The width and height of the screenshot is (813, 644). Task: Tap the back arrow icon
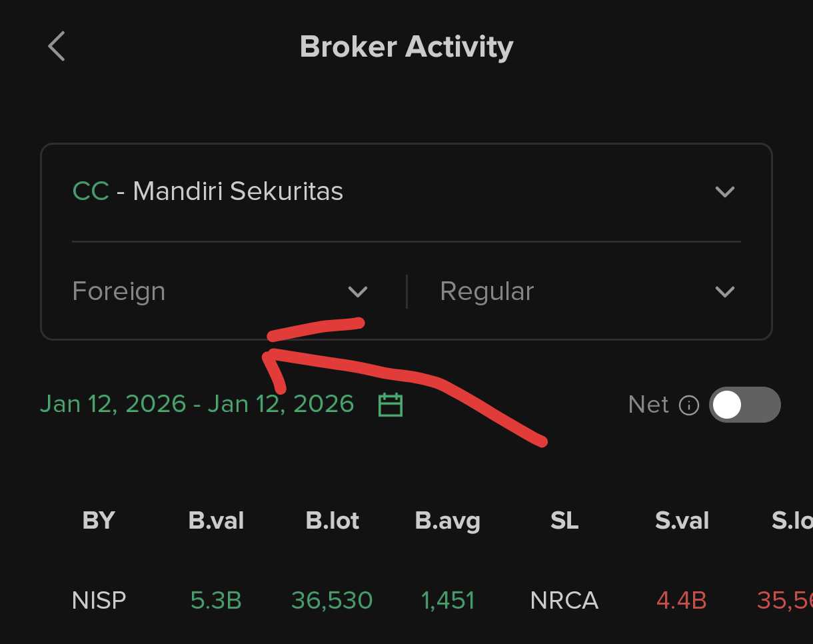[x=57, y=47]
